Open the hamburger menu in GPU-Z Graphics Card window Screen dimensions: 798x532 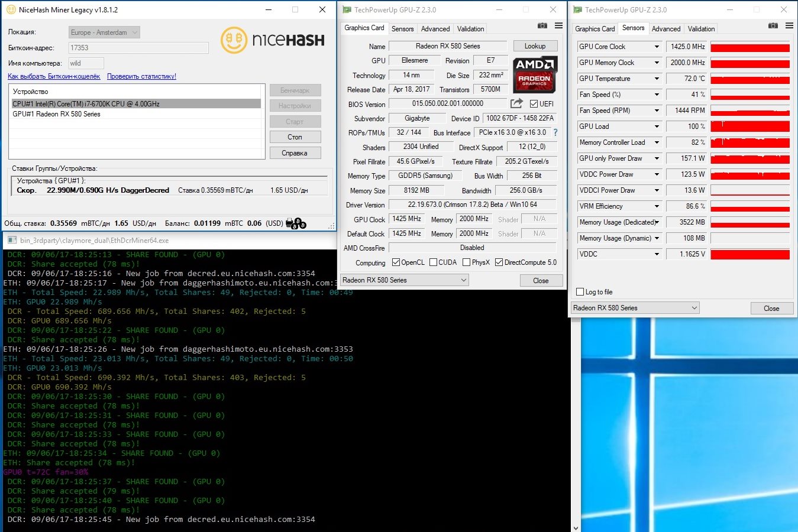click(558, 26)
